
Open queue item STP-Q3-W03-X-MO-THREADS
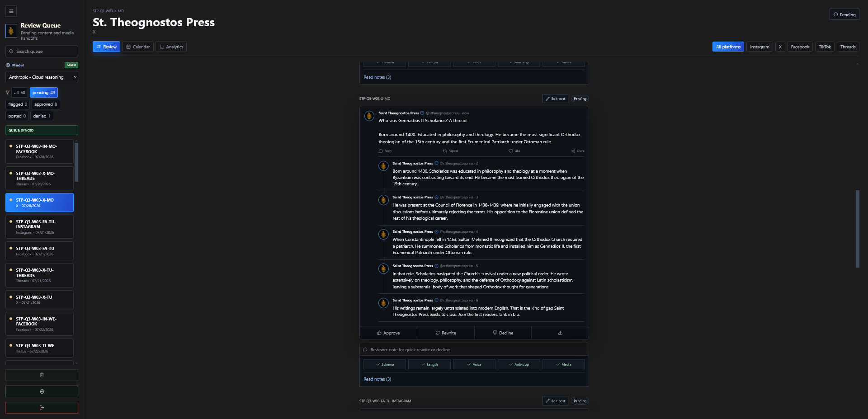tap(39, 179)
